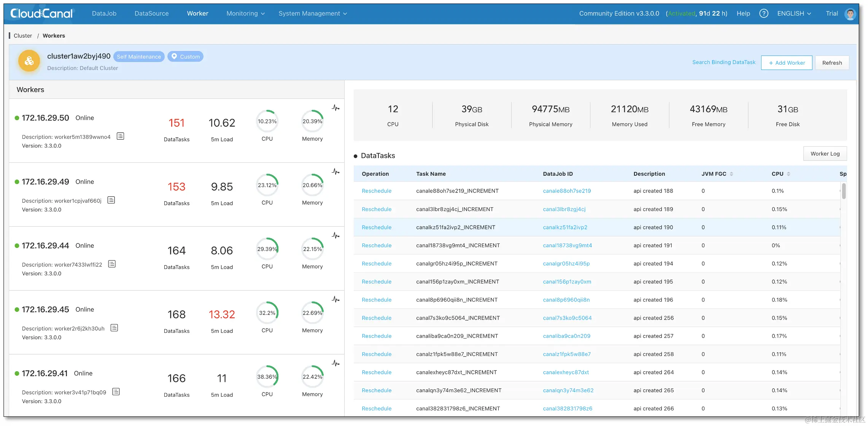The height and width of the screenshot is (426, 868).
Task: Click monitor pulse icon for worker 172.16.29.41
Action: 335,363
